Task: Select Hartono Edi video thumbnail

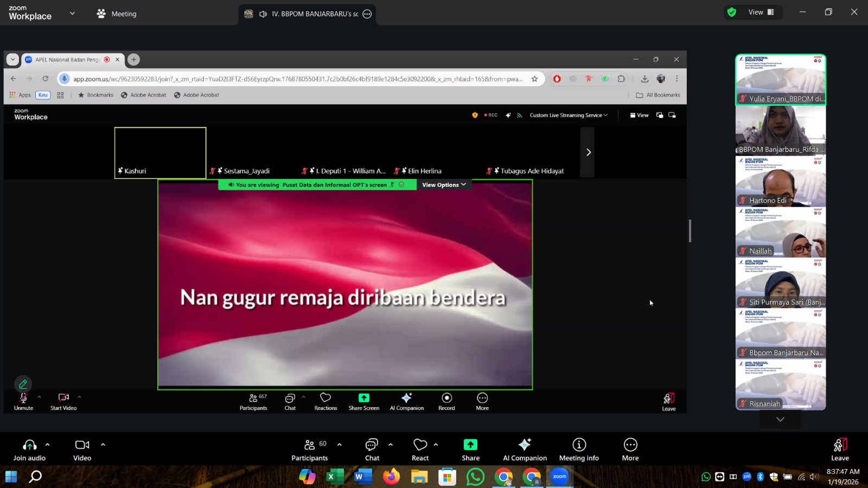Action: (780, 181)
